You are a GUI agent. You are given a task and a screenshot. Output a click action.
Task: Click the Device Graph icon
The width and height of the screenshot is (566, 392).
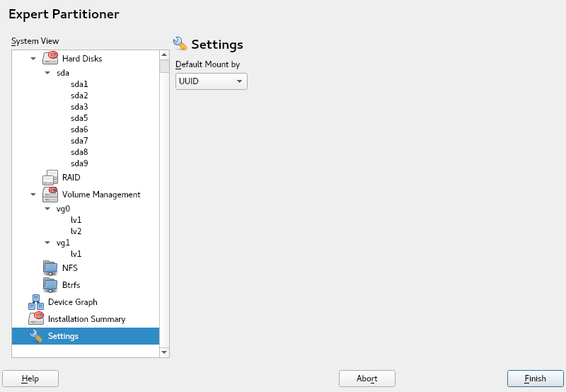36,302
